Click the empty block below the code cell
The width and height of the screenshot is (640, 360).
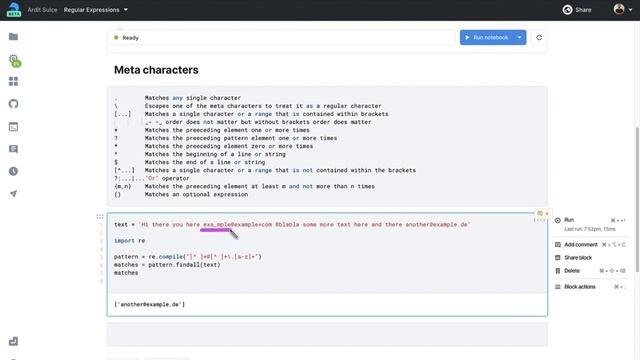point(327,334)
